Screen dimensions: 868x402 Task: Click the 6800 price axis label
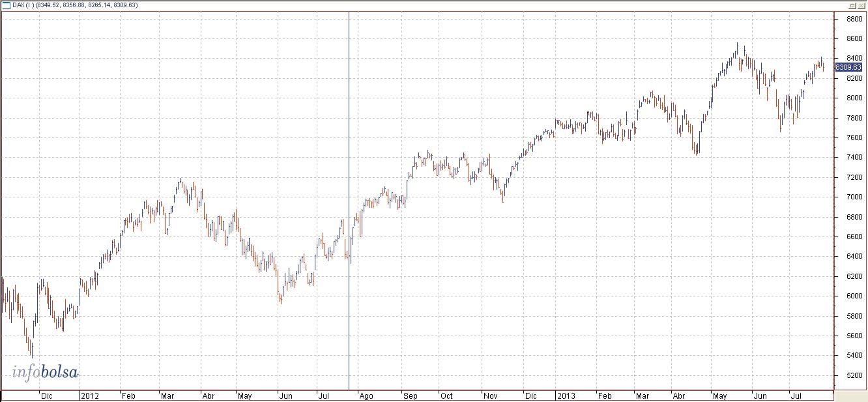(854, 217)
